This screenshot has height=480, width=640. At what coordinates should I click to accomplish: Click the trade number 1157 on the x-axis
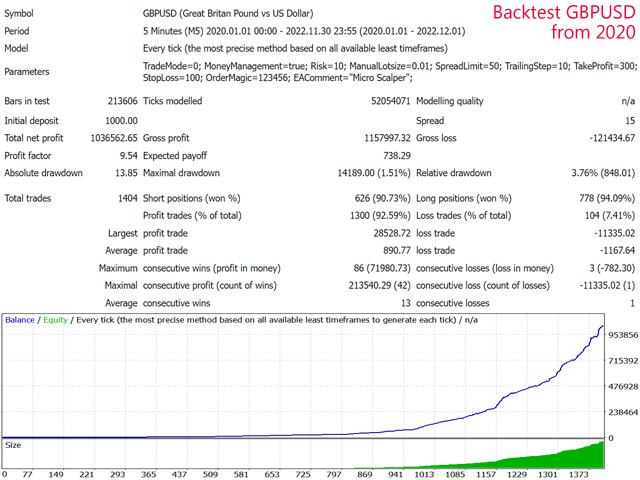point(486,474)
